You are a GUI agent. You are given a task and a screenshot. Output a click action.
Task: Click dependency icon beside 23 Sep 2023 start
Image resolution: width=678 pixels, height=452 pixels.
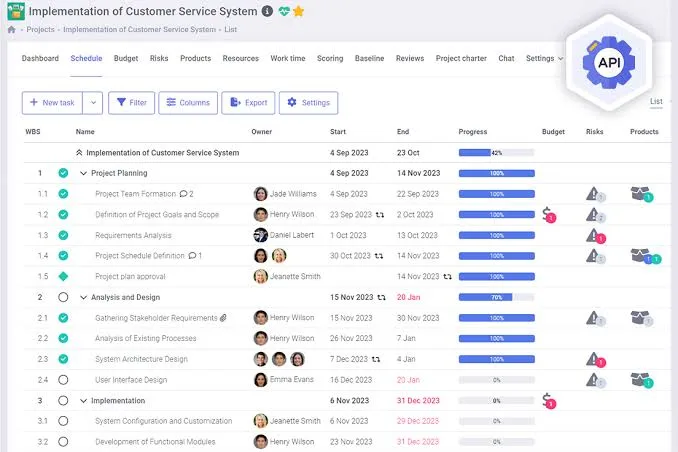[x=380, y=215]
